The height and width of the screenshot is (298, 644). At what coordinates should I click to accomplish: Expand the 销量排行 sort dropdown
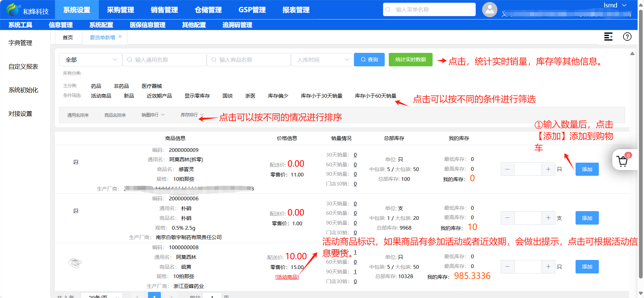153,115
